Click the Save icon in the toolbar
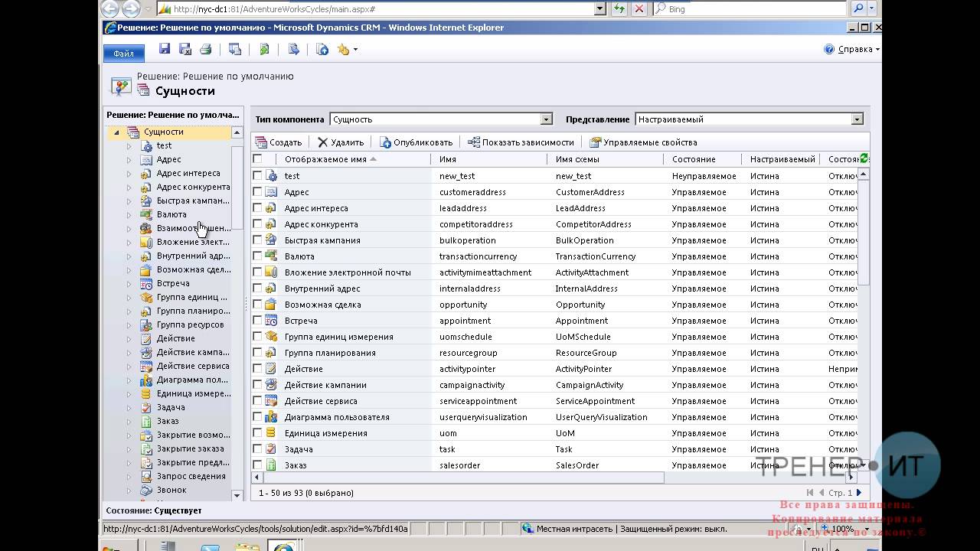Viewport: 980px width, 551px height. click(165, 49)
